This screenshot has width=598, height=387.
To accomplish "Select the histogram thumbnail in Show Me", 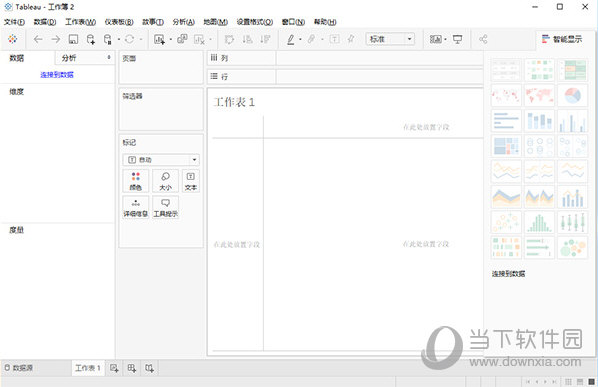I will tap(539, 222).
